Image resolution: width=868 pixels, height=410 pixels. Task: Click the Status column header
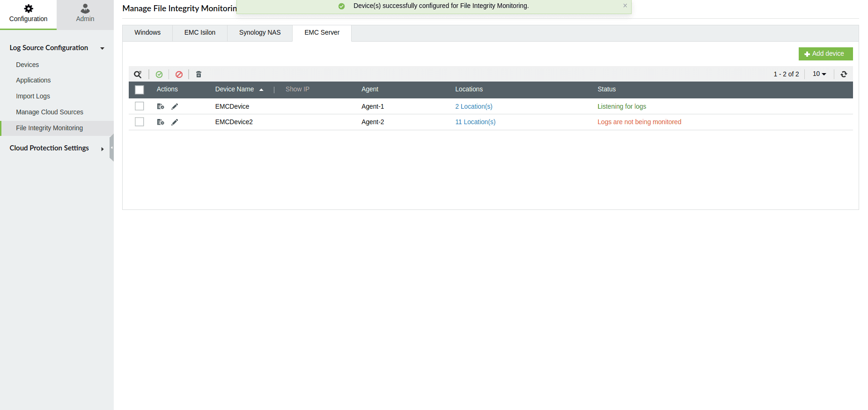point(606,89)
